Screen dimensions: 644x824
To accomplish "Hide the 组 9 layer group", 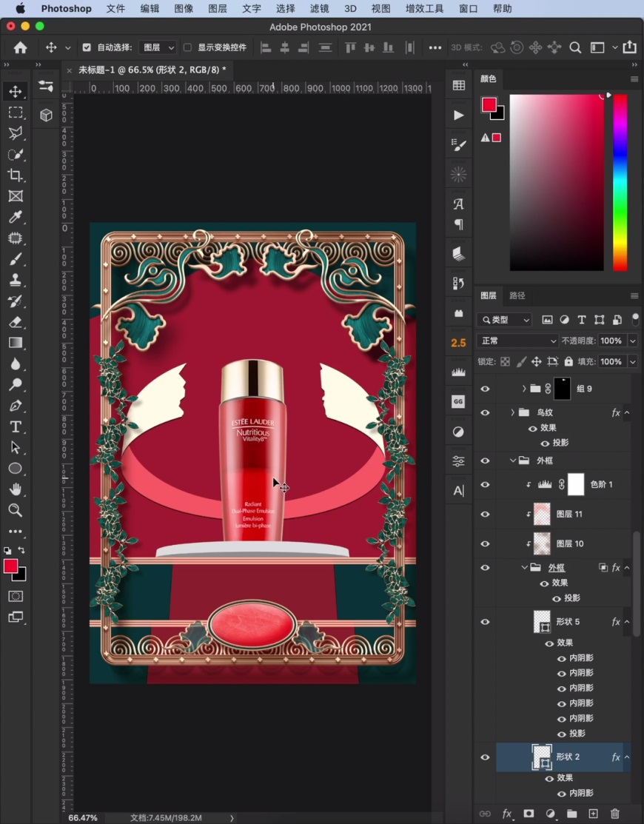I will pos(485,389).
